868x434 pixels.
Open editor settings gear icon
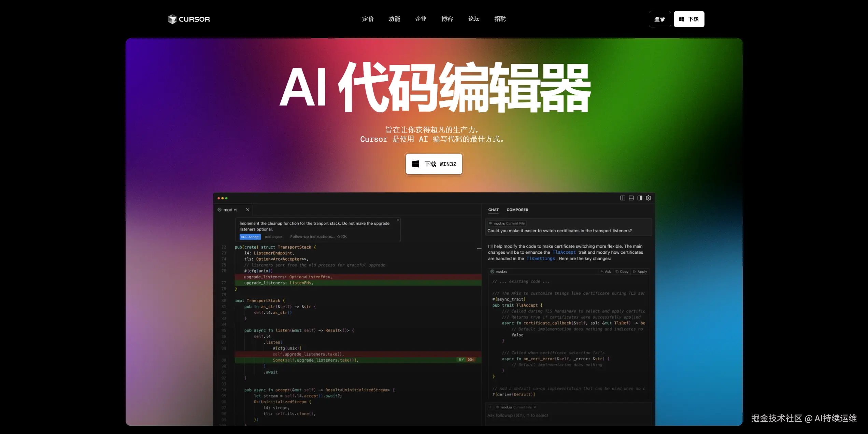(x=648, y=198)
